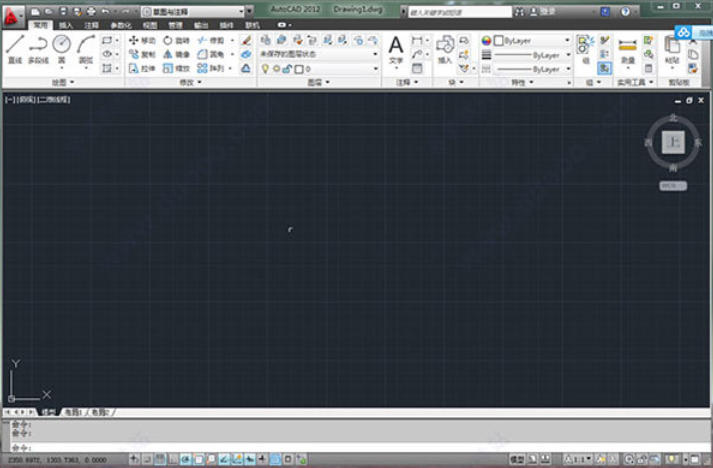This screenshot has width=713, height=468.
Task: Use the Rotate (旋转) tool
Action: click(x=175, y=40)
